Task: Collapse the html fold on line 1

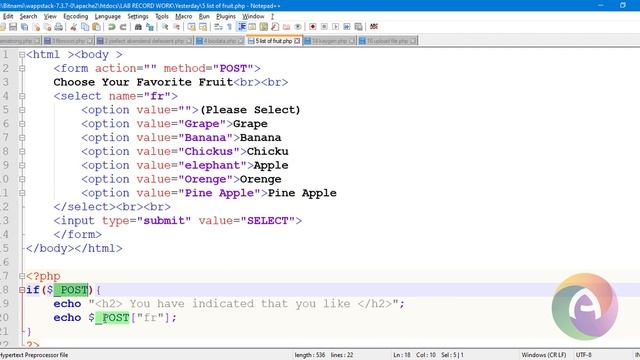Action: [22, 55]
